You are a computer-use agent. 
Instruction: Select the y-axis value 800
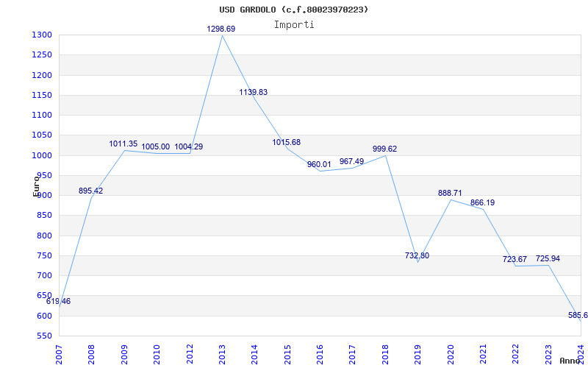point(43,236)
